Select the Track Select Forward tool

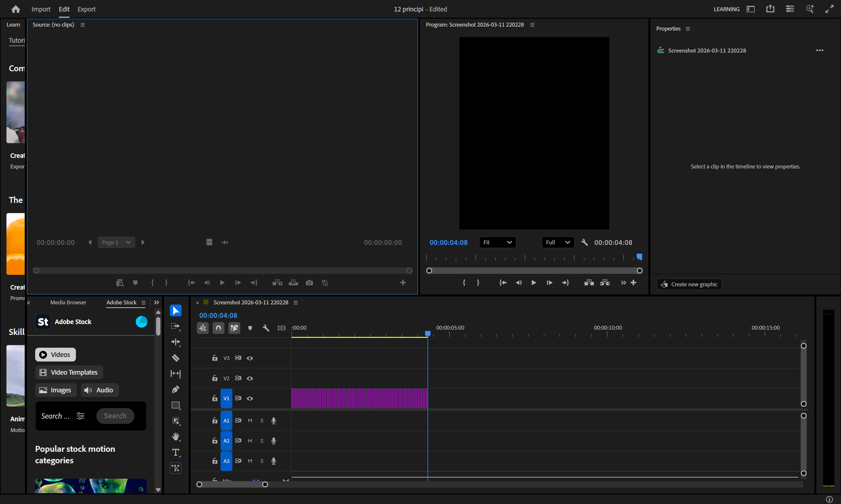175,326
